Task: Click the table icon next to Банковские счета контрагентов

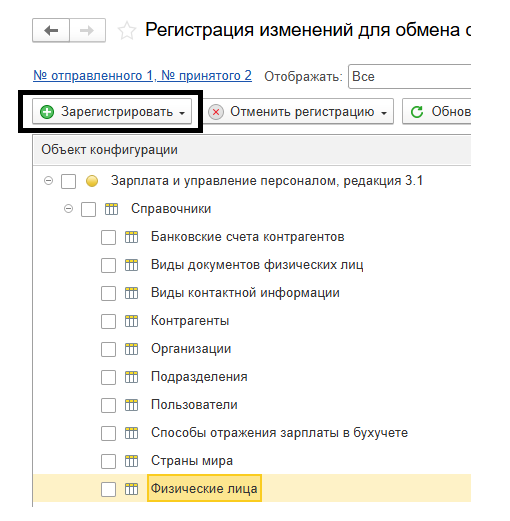Action: pyautogui.click(x=131, y=237)
